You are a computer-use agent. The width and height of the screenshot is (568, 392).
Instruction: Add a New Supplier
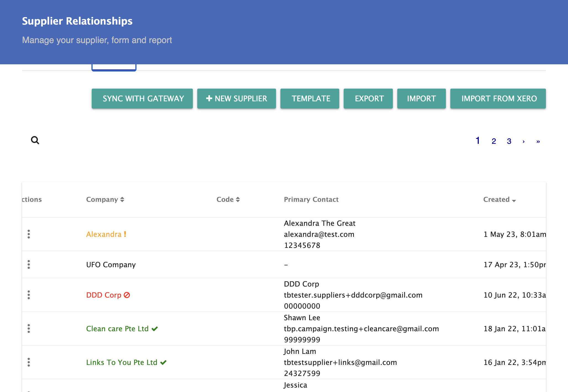(x=236, y=99)
